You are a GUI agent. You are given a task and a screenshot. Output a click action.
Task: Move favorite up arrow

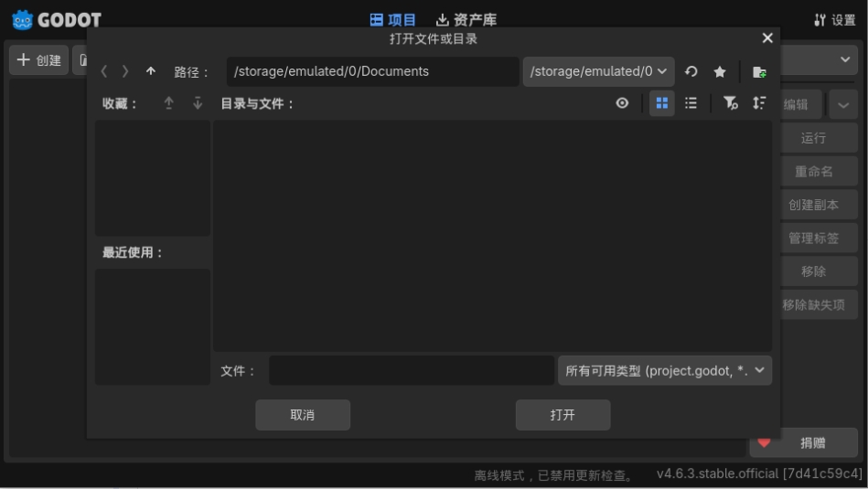click(169, 103)
